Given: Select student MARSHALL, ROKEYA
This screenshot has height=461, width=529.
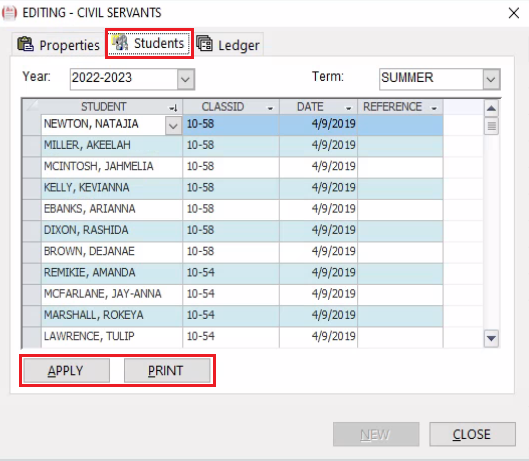Looking at the screenshot, I should pos(112,316).
